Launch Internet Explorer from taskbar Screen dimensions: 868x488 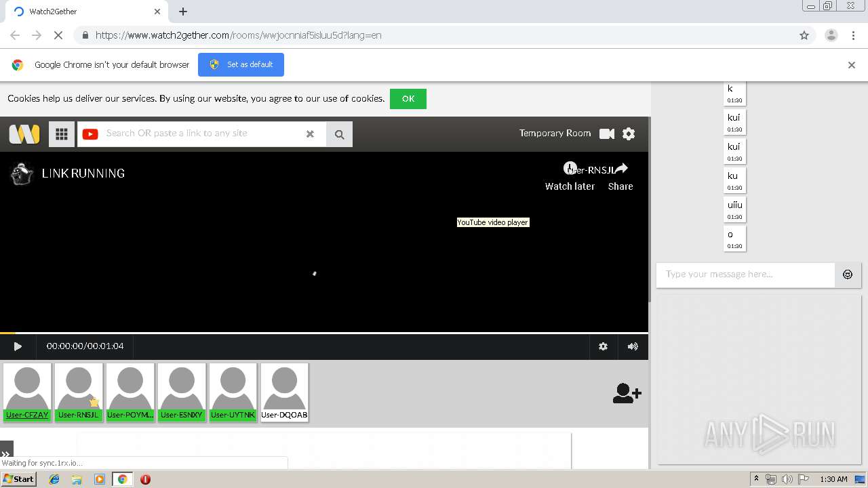tap(54, 479)
